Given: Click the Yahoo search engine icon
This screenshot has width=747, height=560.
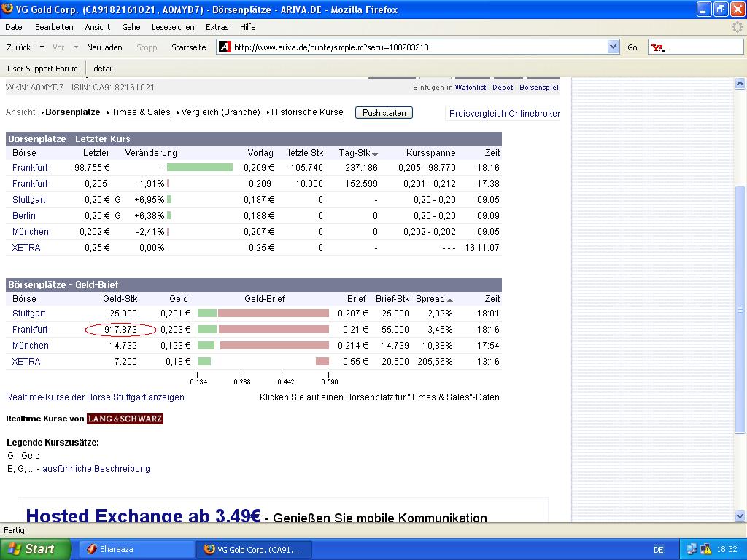Looking at the screenshot, I should point(658,47).
